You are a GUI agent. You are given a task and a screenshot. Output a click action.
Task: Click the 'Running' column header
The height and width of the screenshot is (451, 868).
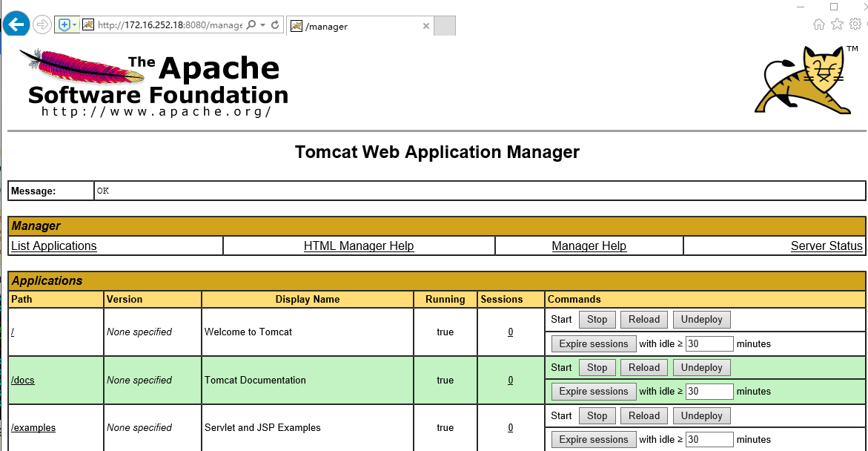[x=445, y=299]
